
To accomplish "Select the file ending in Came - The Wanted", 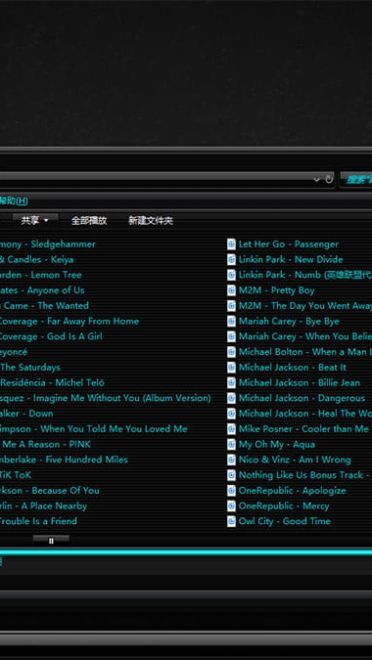I will coord(45,306).
